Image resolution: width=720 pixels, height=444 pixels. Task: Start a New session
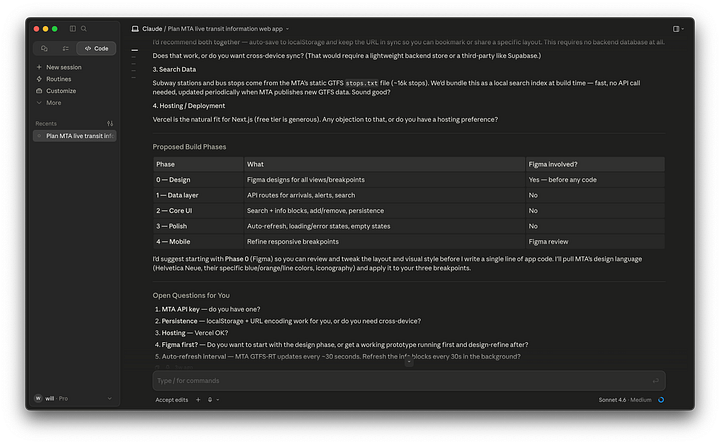(64, 67)
